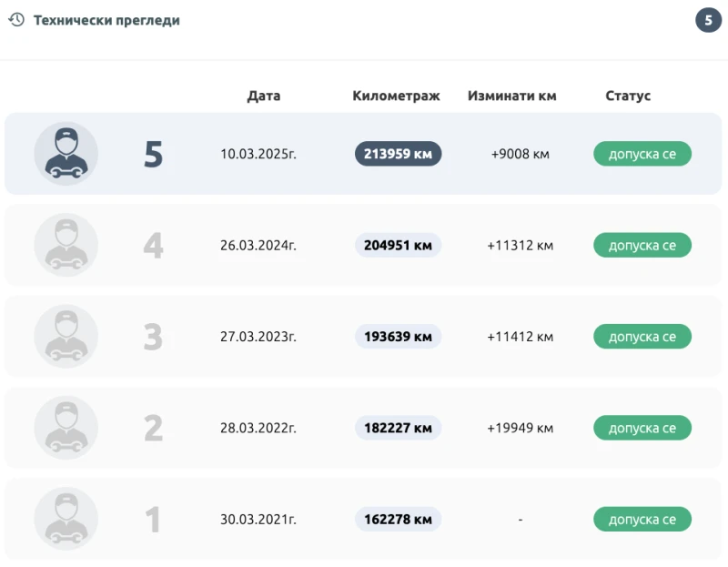Image resolution: width=728 pixels, height=567 pixels.
Task: Click допуска се for the bottom row
Action: click(x=642, y=519)
